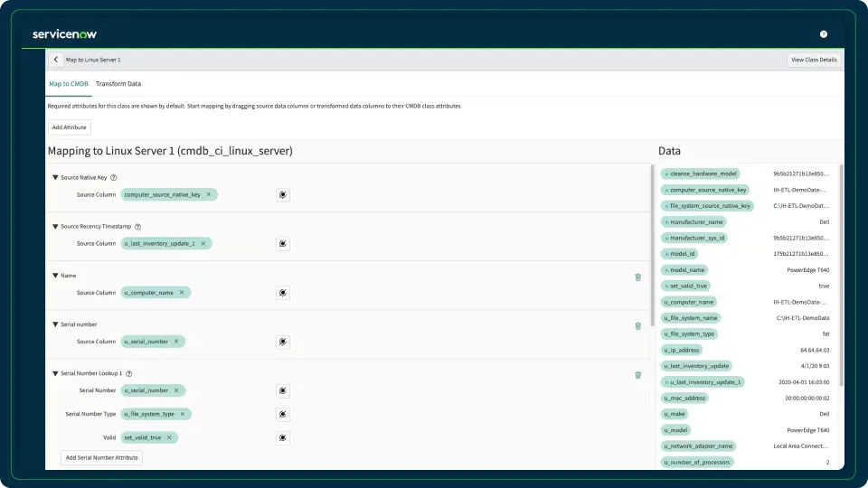Switch to the Transform Data tab
The image size is (868, 488).
(x=118, y=84)
